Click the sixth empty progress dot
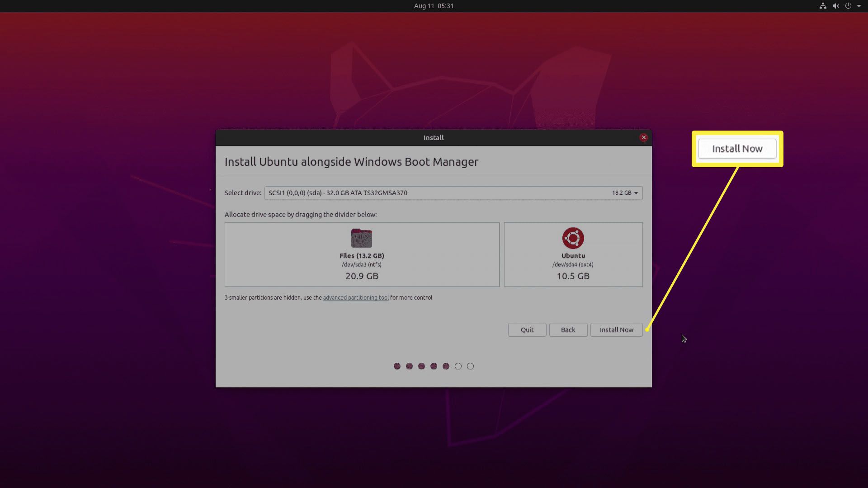The width and height of the screenshot is (868, 488). click(x=458, y=366)
